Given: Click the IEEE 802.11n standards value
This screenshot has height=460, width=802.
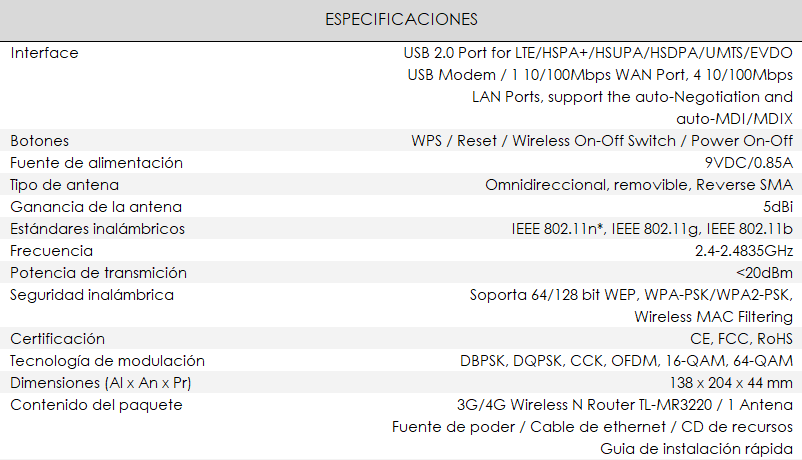Looking at the screenshot, I should coord(652,229).
